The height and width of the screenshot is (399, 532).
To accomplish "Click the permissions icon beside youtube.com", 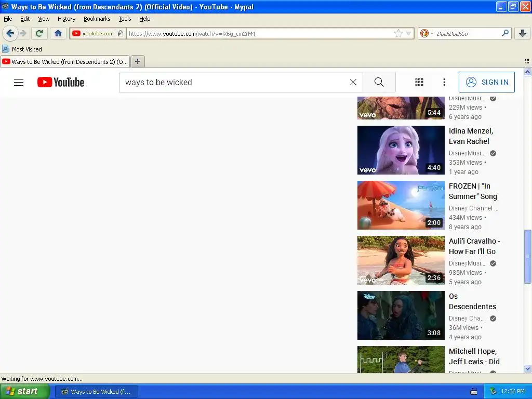I will tap(121, 33).
